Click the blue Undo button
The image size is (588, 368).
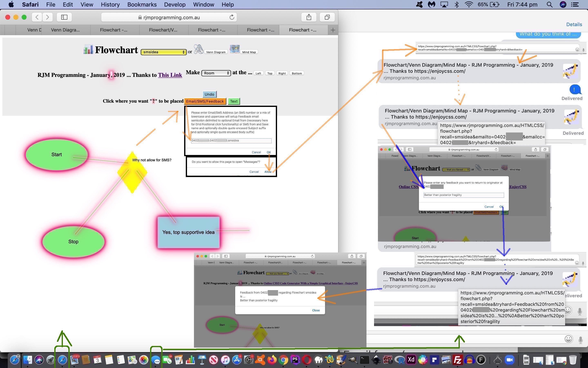pos(209,94)
